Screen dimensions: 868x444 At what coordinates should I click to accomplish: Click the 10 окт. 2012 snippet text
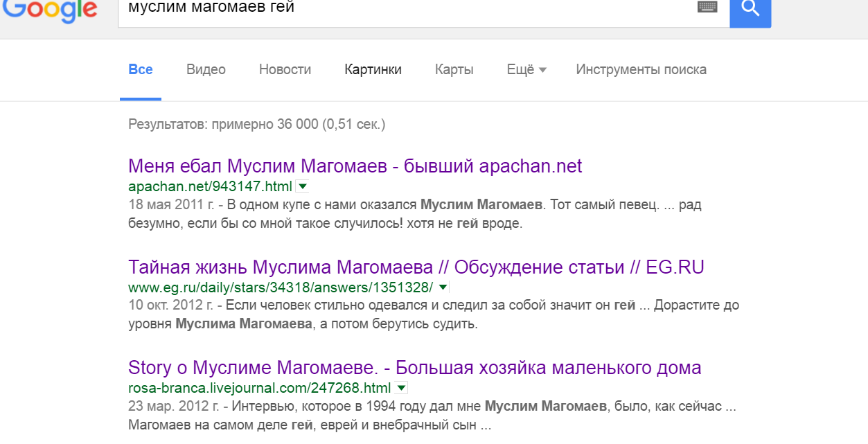(x=434, y=314)
